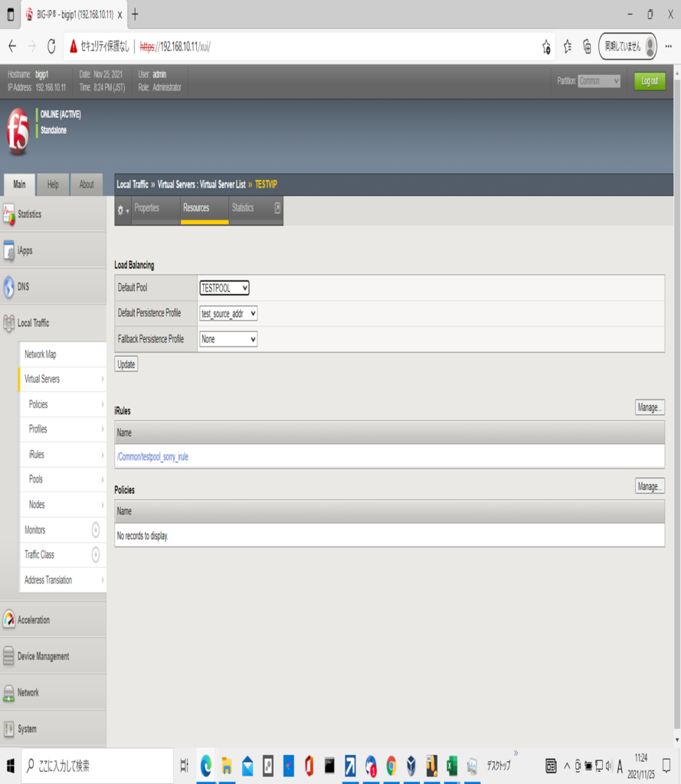Click the plus icon next to Traffic Class
The width and height of the screenshot is (681, 784).
coord(96,554)
